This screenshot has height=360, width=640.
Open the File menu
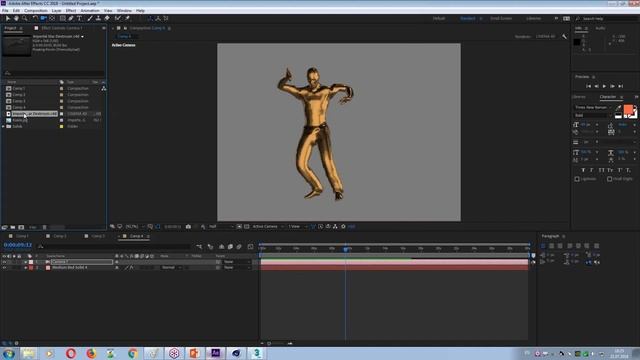click(x=5, y=11)
